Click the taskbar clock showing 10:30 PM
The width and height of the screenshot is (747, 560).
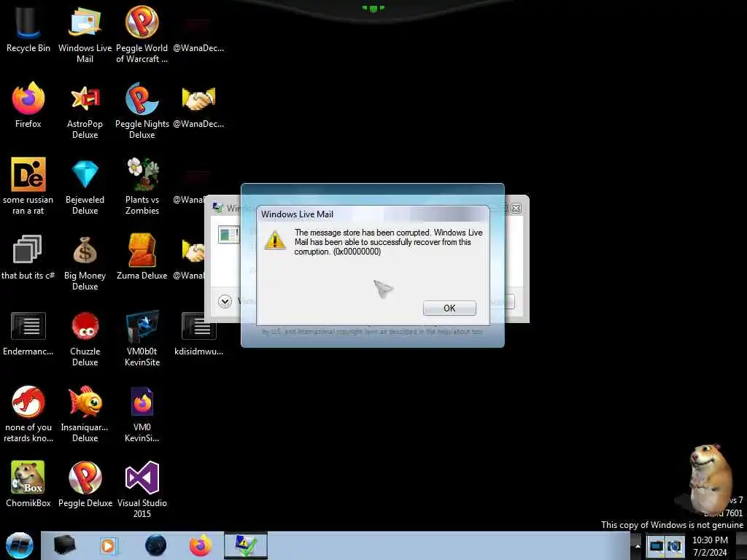click(x=710, y=546)
